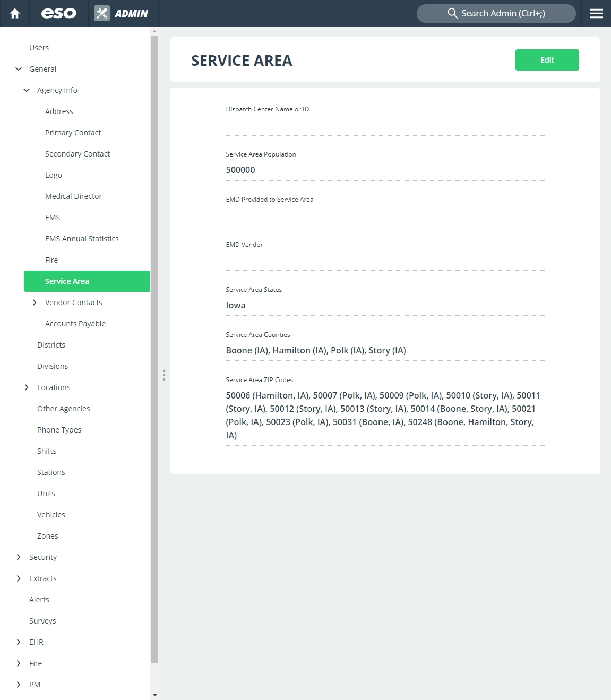Viewport: 611px width, 700px height.
Task: Open the hamburger menu
Action: tap(596, 13)
